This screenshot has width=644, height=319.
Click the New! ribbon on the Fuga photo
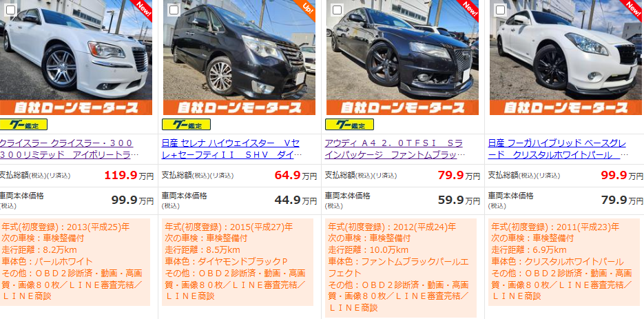[632, 8]
